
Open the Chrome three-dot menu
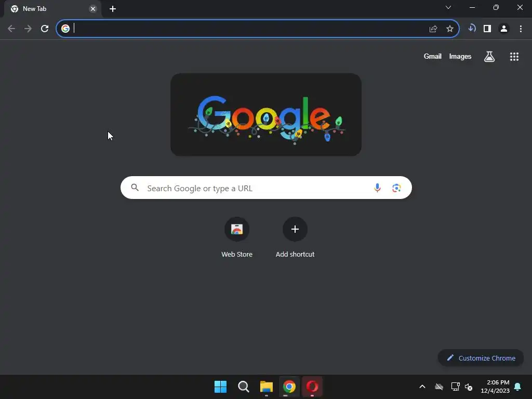521,29
